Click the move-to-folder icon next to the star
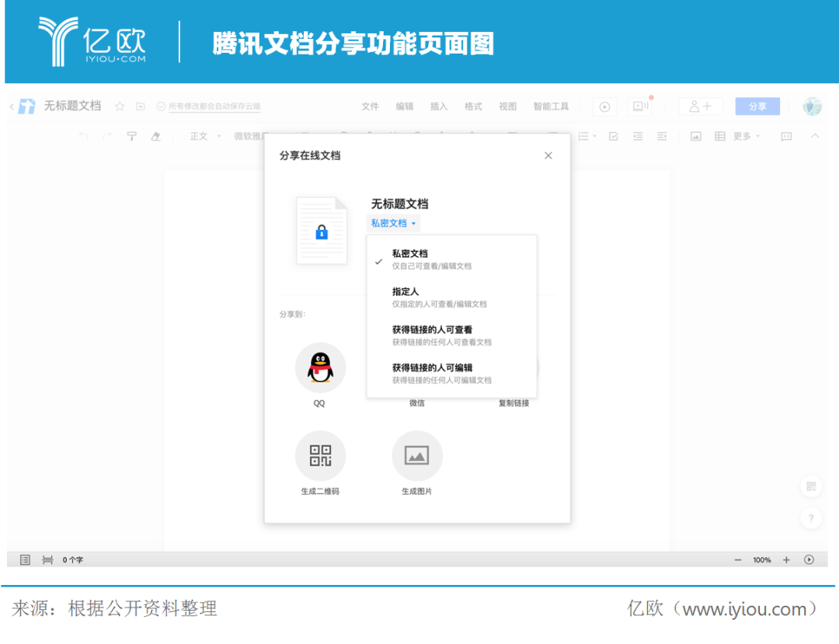Viewport: 839px width, 644px height. [x=140, y=106]
